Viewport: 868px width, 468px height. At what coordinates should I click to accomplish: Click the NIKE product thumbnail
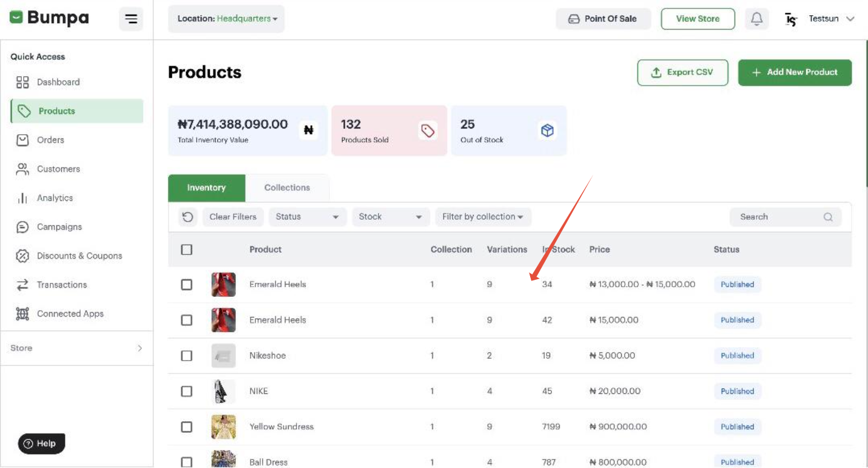[222, 392]
